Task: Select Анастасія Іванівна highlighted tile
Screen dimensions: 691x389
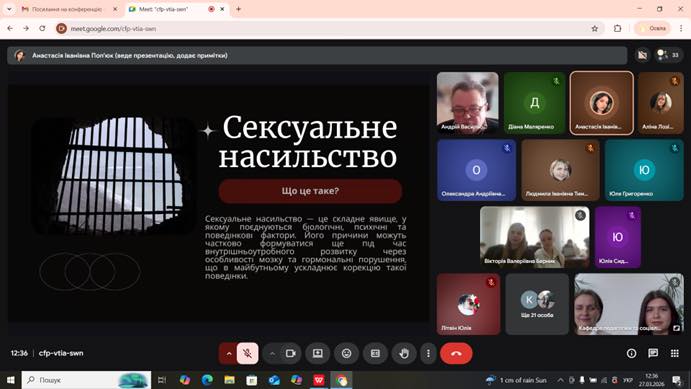Action: coord(602,103)
